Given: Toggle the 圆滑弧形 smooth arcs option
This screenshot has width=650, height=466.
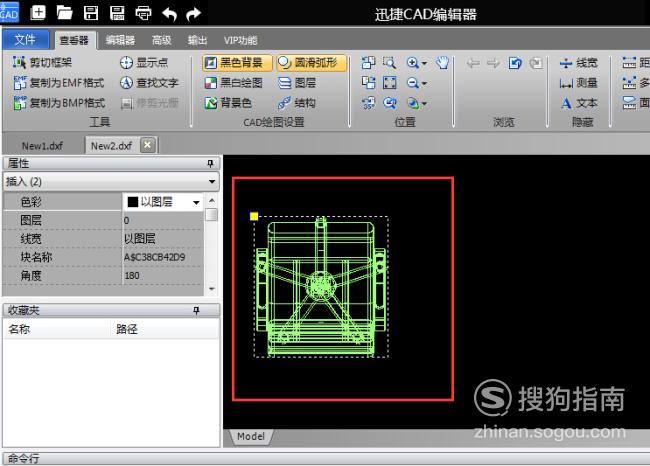Looking at the screenshot, I should pyautogui.click(x=312, y=63).
